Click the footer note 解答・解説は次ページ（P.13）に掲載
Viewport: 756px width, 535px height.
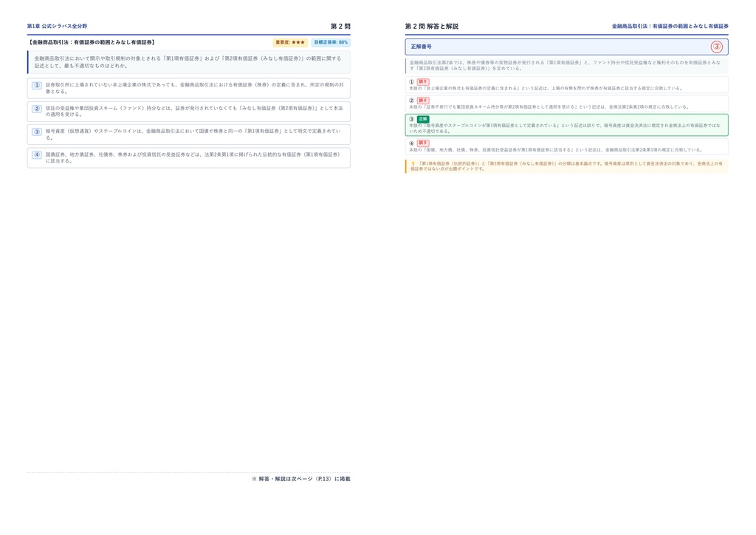(x=301, y=479)
